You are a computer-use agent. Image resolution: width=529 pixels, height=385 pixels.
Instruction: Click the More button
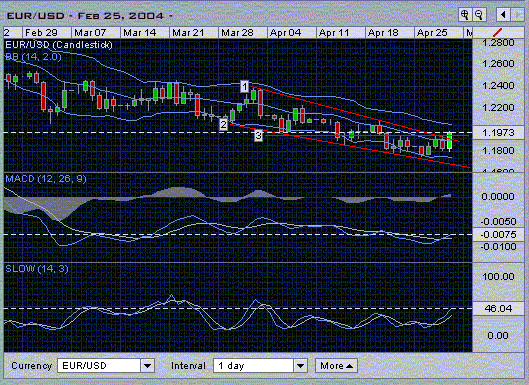[336, 366]
